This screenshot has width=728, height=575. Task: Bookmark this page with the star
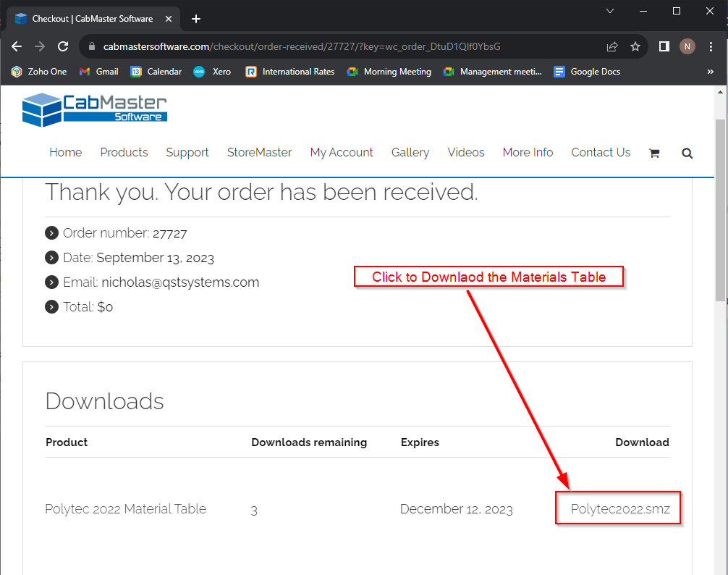(x=635, y=46)
